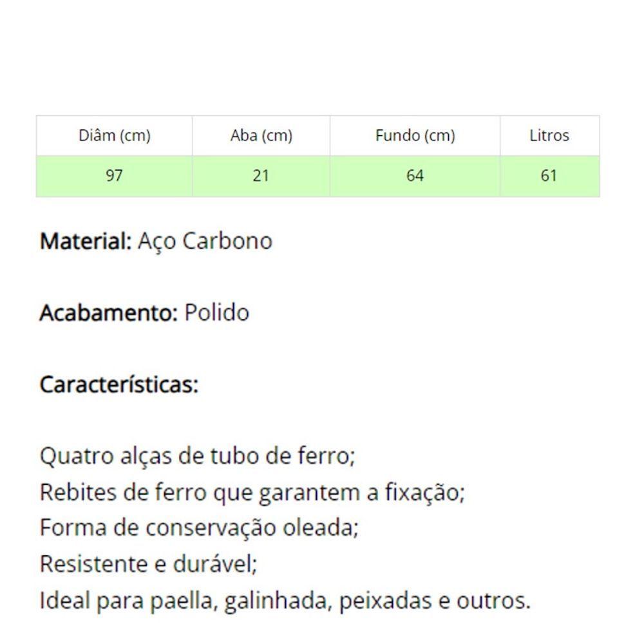Viewport: 644px width, 644px height.
Task: Select the Fundo value 64 cell
Action: 415,176
